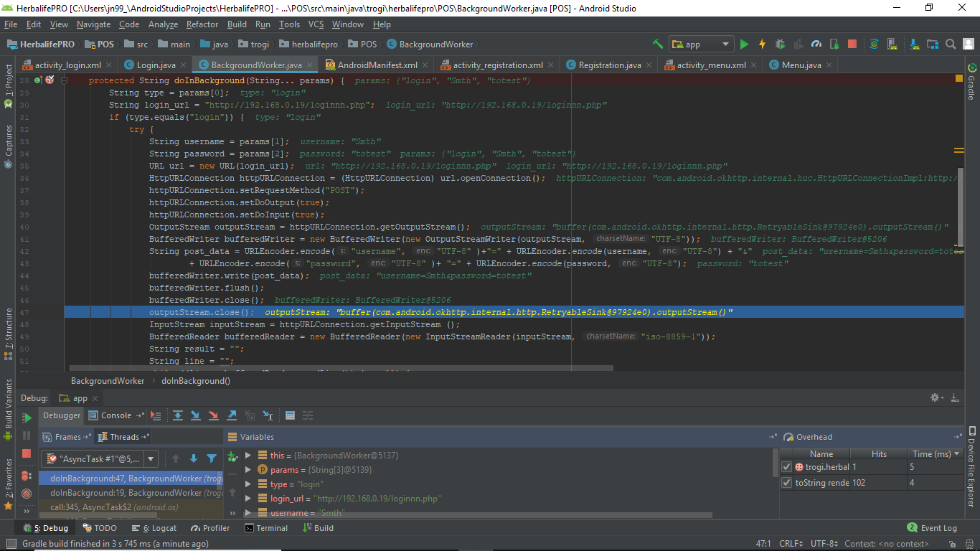Click Mute Breakpoints icon in debug sidebar
This screenshot has width=980, height=551.
(x=27, y=494)
